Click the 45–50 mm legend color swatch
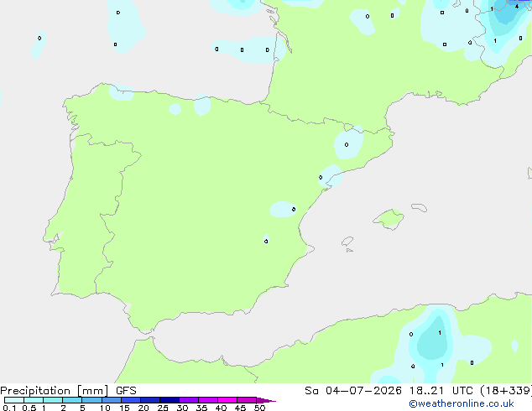The height and width of the screenshot is (411, 532). pos(247,400)
